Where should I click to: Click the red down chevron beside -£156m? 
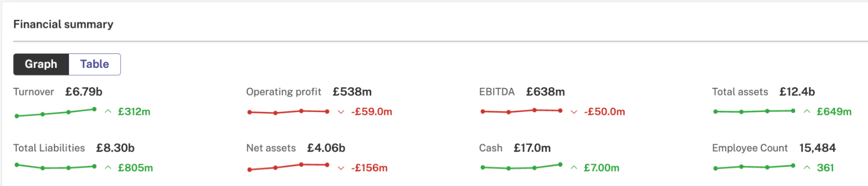[341, 168]
